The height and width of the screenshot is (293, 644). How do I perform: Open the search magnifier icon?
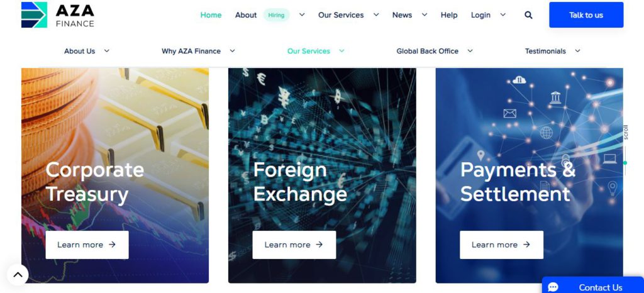[x=528, y=15]
